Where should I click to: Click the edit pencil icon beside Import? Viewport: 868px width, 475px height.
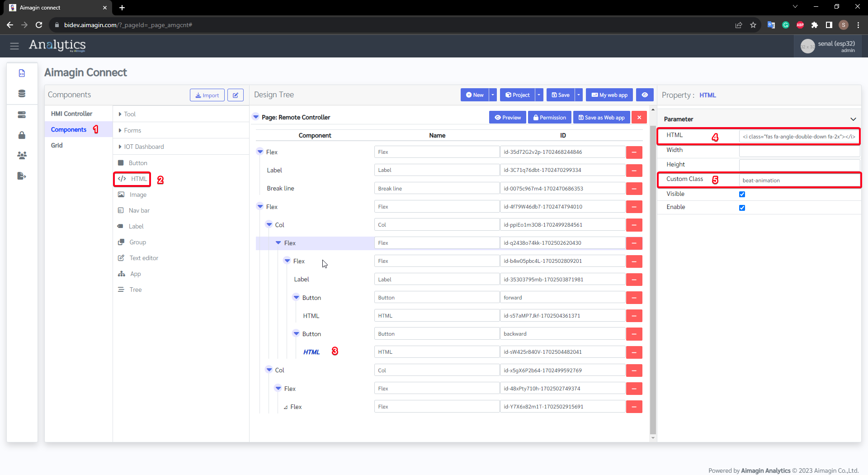235,95
